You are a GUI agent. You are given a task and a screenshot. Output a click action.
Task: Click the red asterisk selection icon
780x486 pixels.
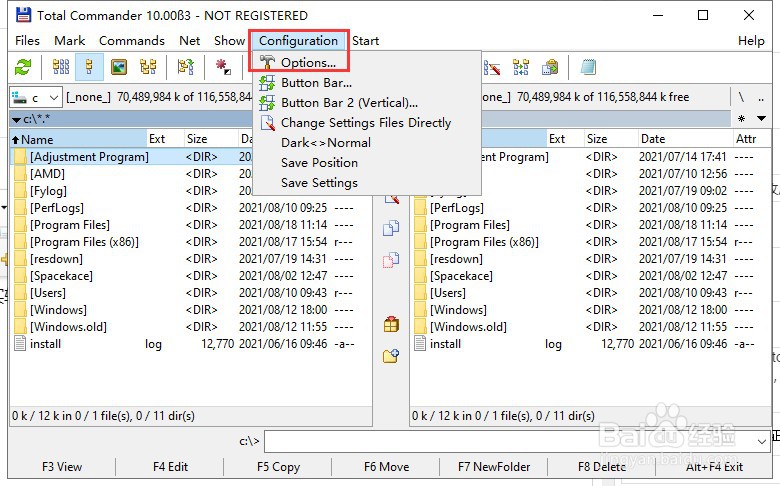pos(222,67)
